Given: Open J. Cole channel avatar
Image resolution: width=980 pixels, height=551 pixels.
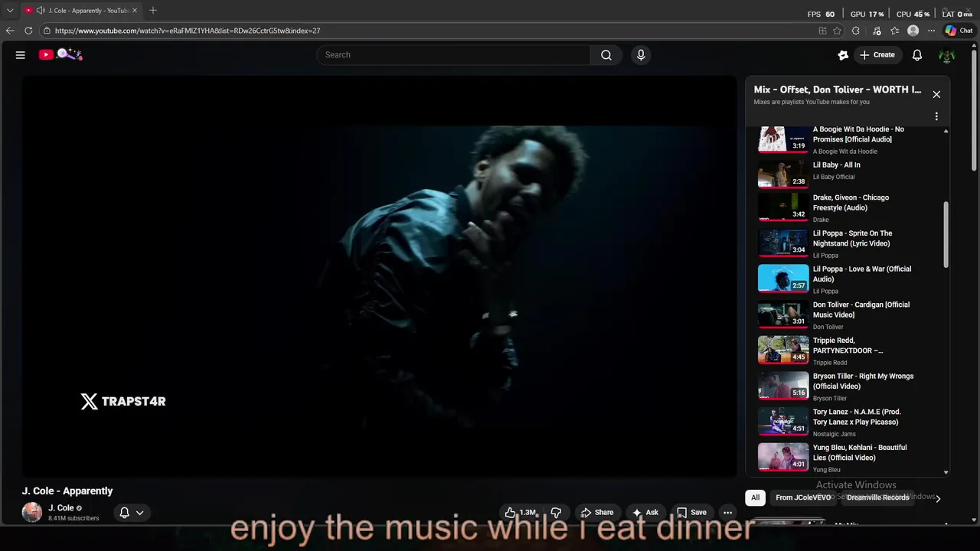Looking at the screenshot, I should [32, 512].
